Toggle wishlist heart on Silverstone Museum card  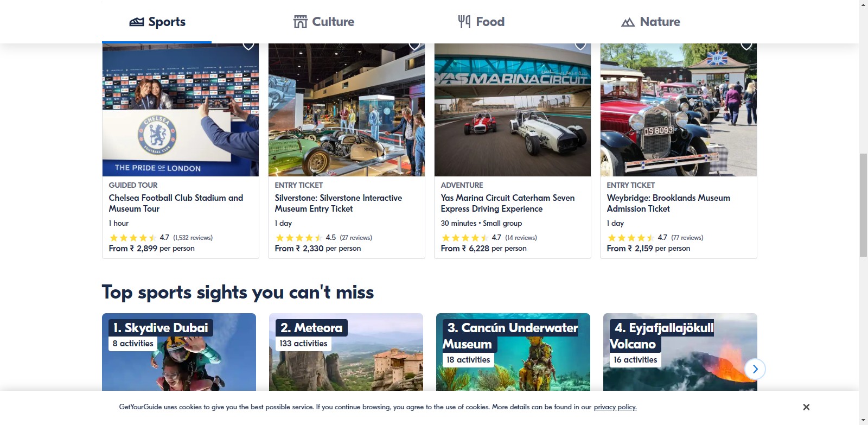coord(414,46)
